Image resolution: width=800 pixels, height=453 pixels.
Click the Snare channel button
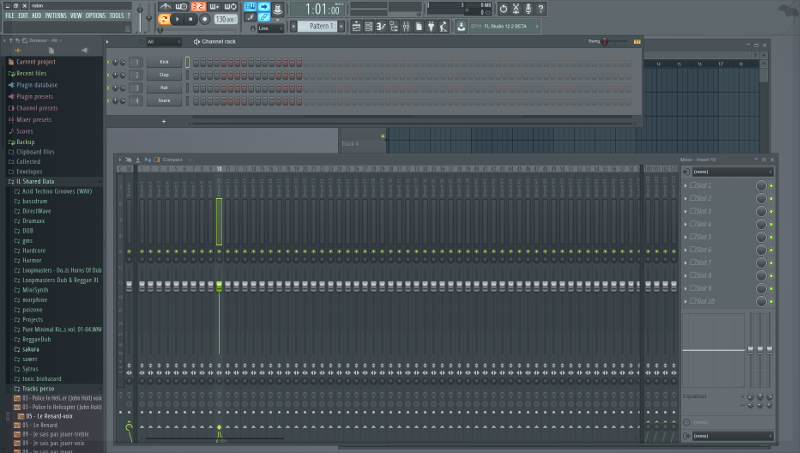(164, 100)
